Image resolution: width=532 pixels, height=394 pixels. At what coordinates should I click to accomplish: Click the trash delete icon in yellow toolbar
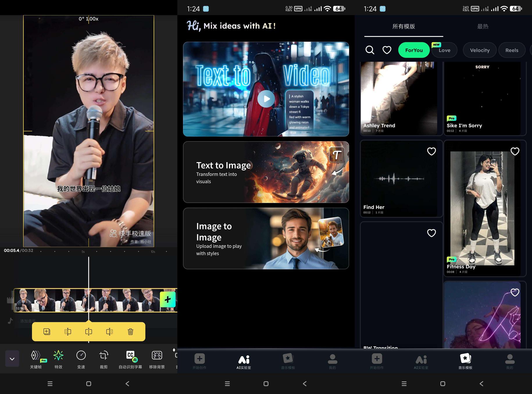[x=131, y=332]
